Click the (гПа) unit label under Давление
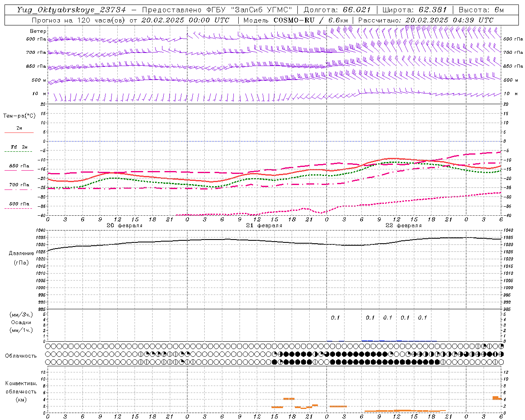Screen dimensions: 525x420 pos(21,262)
